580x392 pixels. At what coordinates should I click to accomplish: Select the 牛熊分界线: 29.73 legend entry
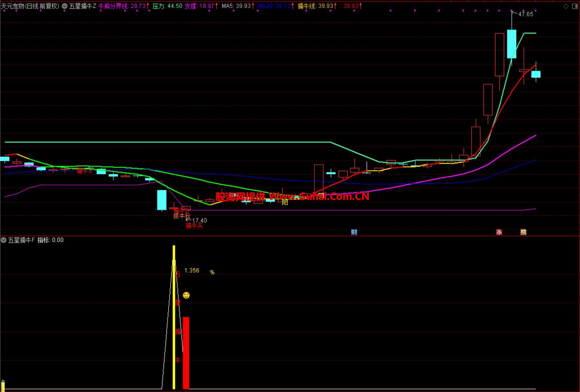pos(124,6)
